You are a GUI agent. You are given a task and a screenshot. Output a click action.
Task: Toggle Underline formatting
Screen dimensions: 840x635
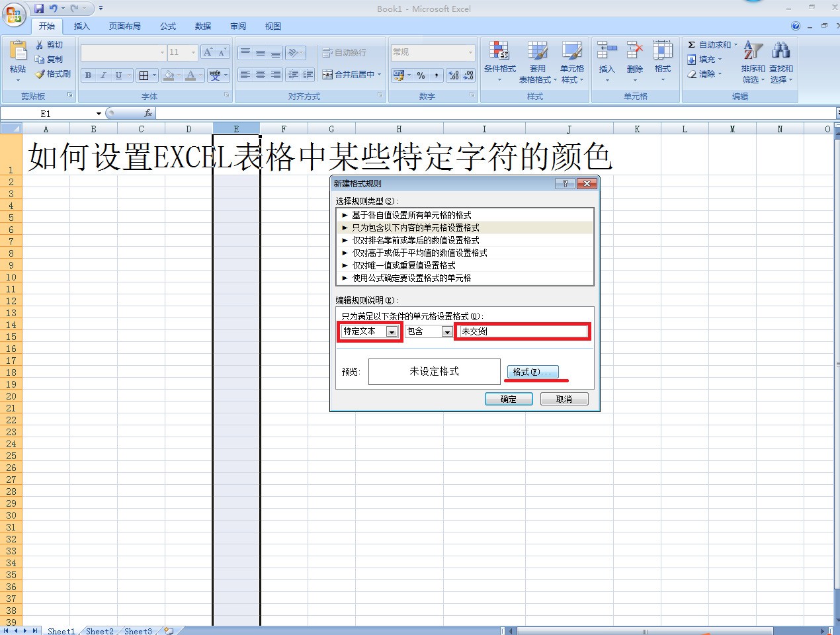118,75
